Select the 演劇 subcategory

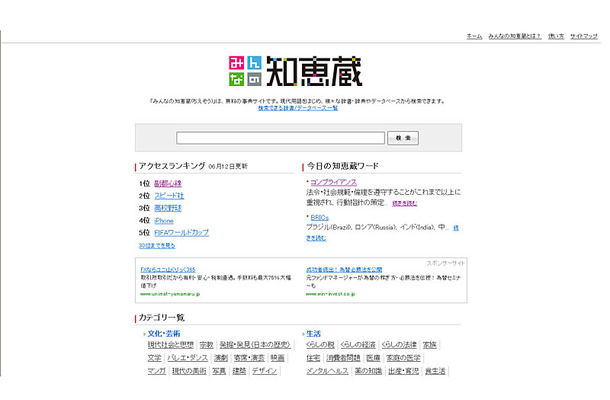(x=221, y=358)
